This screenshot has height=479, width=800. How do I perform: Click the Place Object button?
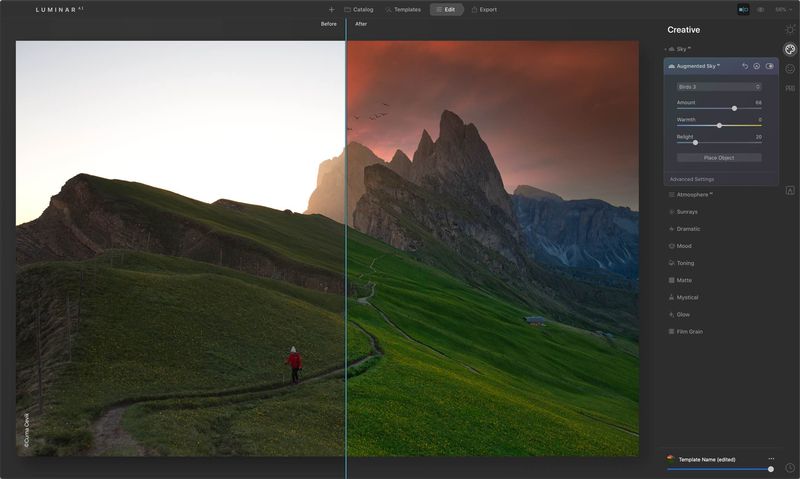[x=719, y=158]
